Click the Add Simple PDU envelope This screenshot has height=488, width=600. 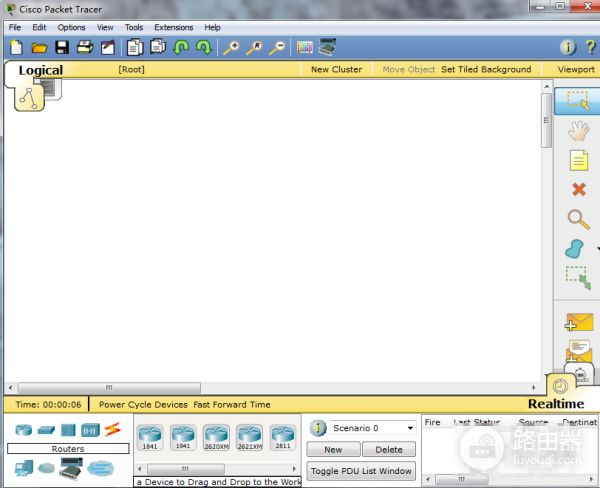pos(578,322)
